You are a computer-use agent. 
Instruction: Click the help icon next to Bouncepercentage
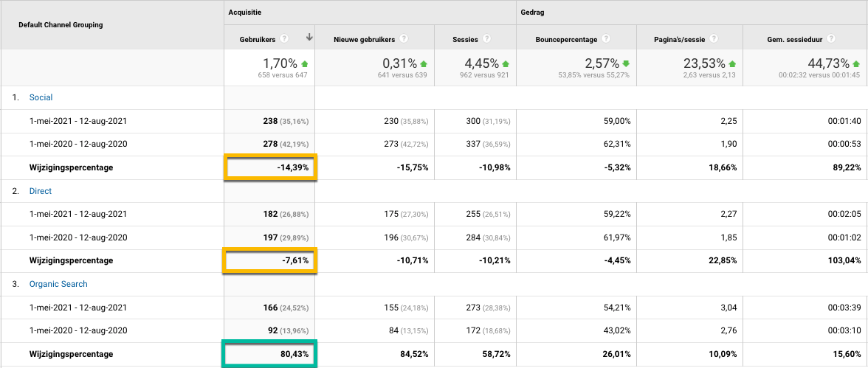(x=606, y=39)
